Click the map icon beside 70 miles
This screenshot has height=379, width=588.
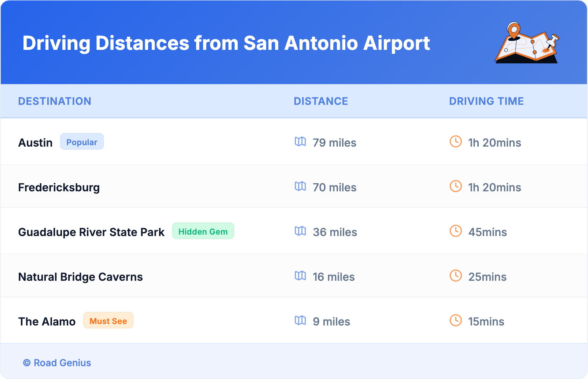tap(300, 187)
